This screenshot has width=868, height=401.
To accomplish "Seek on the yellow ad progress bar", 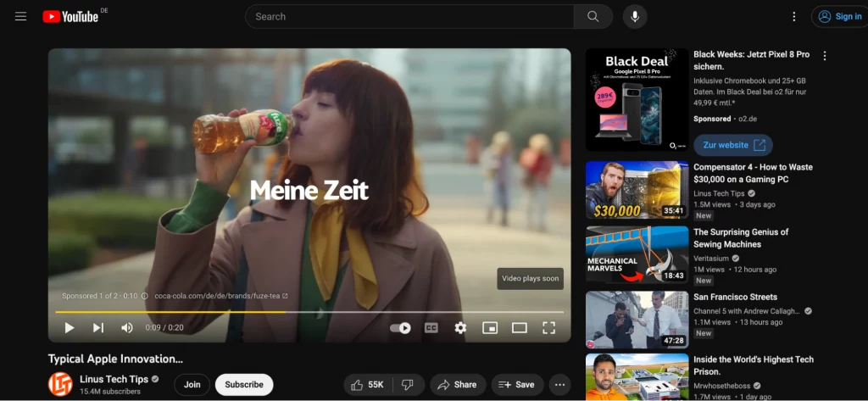I will coord(309,312).
